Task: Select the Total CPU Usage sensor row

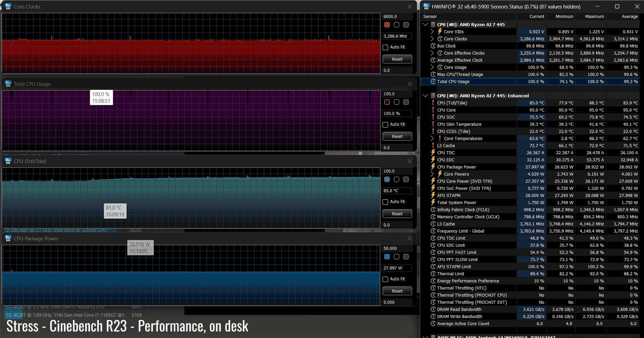Action: pyautogui.click(x=530, y=81)
